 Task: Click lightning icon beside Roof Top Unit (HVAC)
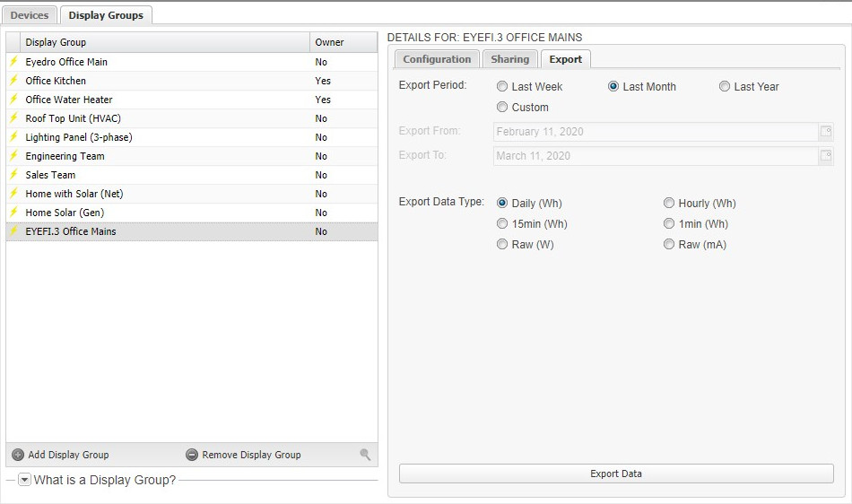pos(14,117)
